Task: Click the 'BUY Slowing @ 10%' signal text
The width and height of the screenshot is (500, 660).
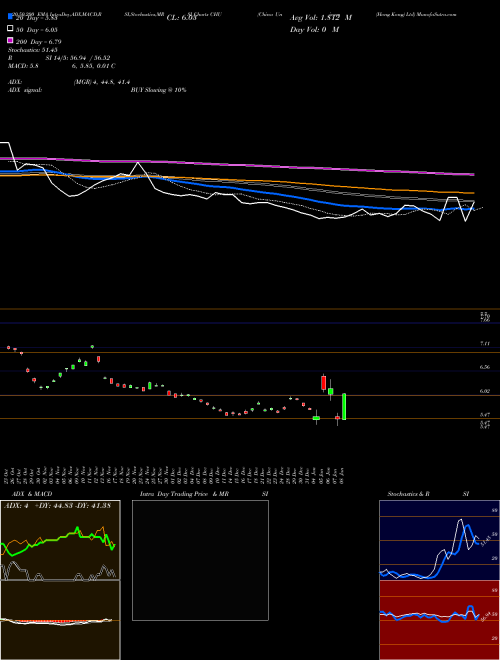Action: [158, 90]
